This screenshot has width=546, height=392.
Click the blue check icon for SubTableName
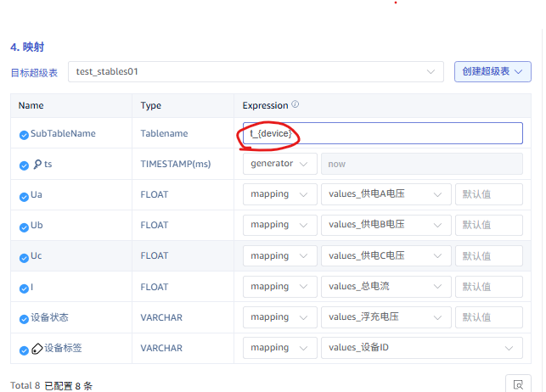[x=24, y=134]
